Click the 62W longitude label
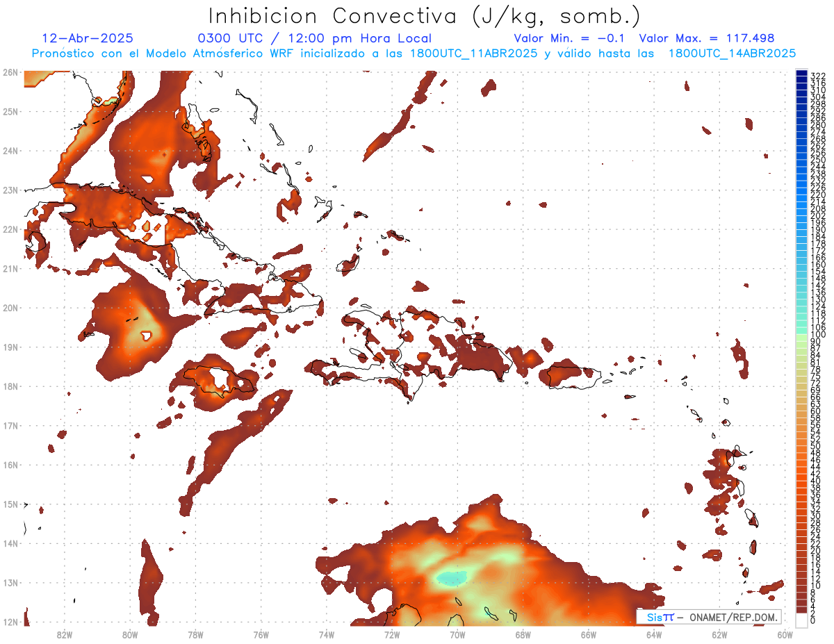The height and width of the screenshot is (644, 834). pyautogui.click(x=719, y=634)
